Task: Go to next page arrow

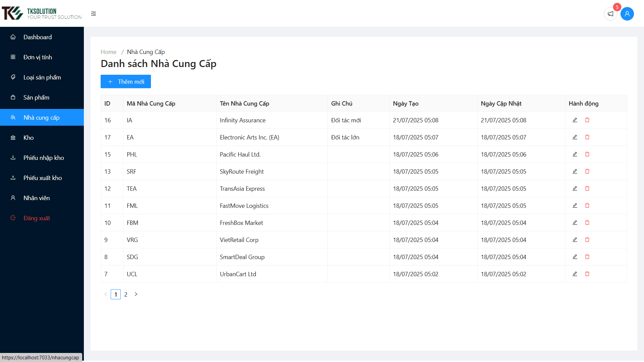Action: pos(136,294)
